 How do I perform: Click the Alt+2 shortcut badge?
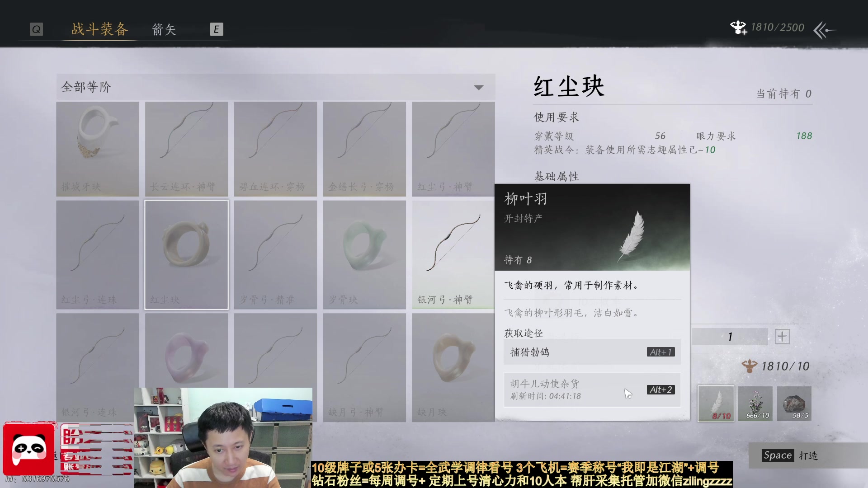(x=661, y=389)
